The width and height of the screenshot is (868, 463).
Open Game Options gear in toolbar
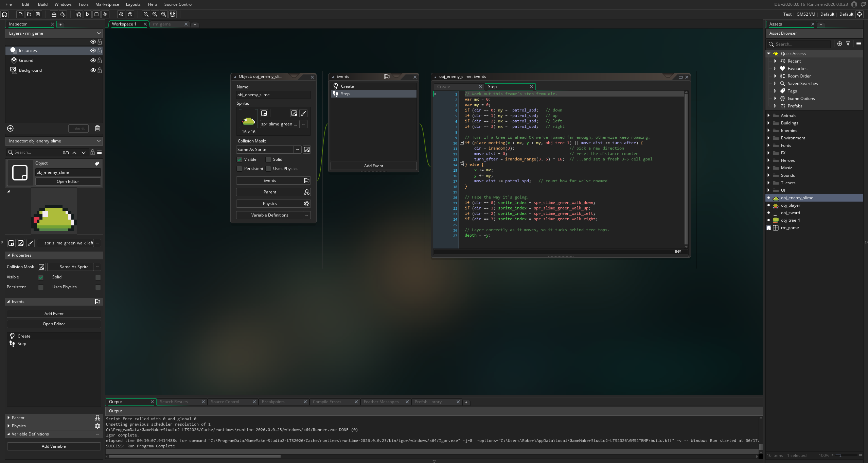(121, 14)
